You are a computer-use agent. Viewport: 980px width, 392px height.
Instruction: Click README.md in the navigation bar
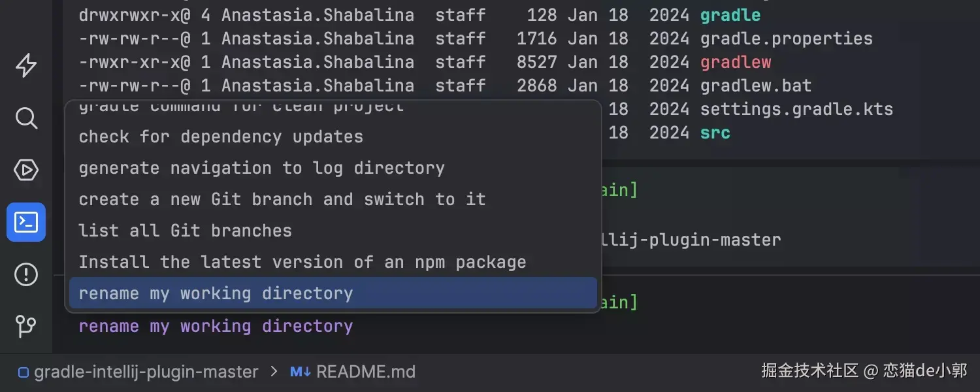[366, 372]
